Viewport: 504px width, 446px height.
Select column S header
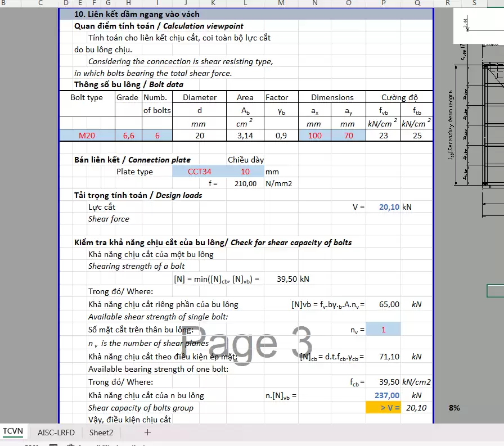(x=474, y=3)
